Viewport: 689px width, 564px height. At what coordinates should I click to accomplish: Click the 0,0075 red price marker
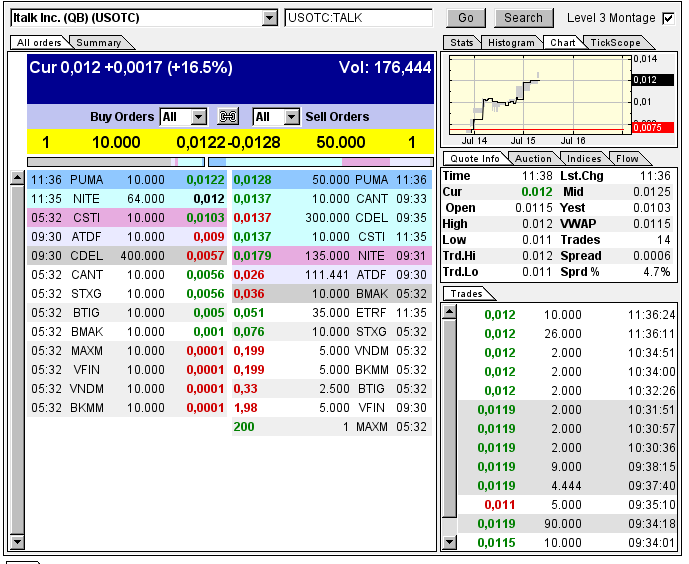(x=653, y=127)
